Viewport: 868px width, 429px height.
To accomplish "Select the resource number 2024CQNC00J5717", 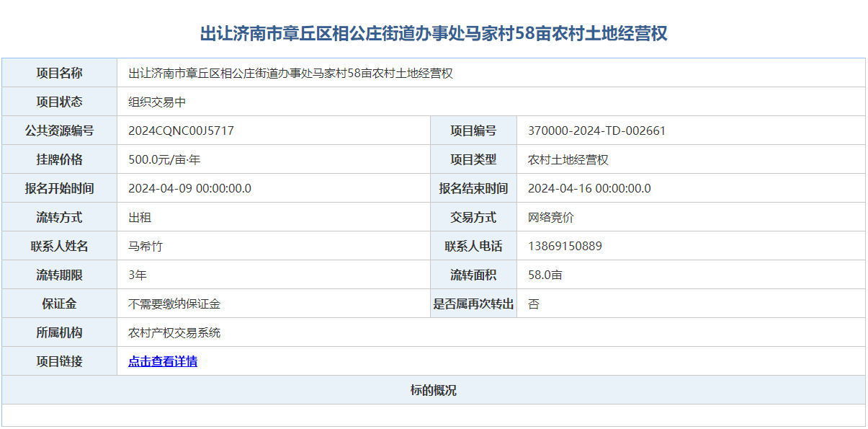I will coord(181,131).
